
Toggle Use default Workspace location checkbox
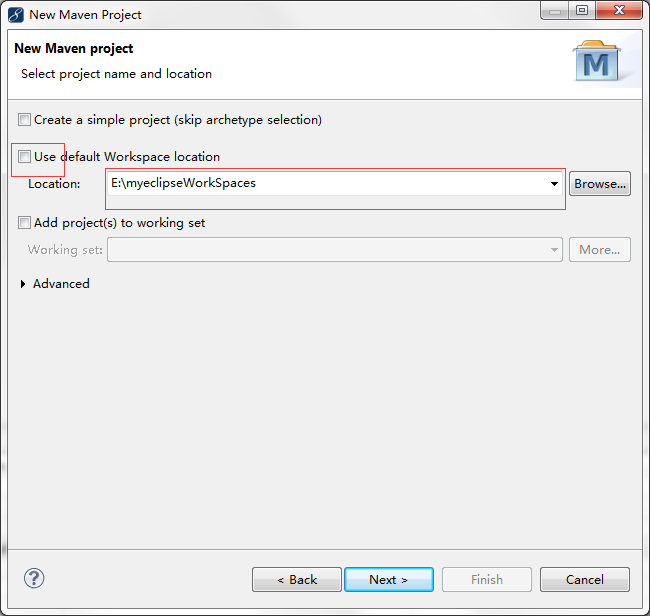[x=25, y=157]
